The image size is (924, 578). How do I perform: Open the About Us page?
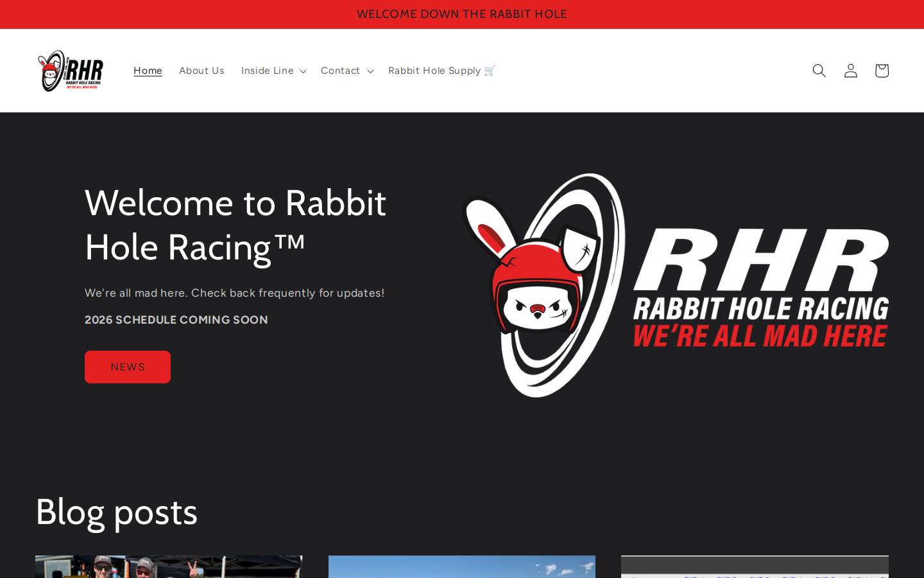coord(201,71)
